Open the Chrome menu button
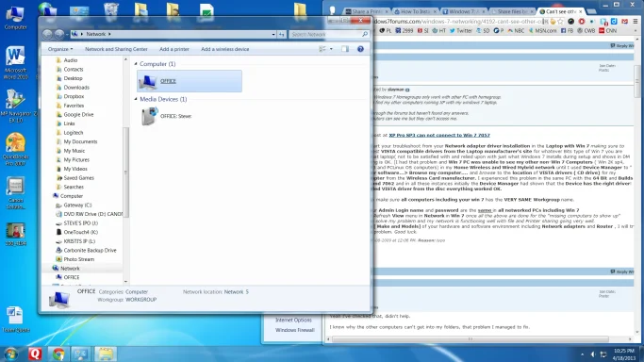This screenshot has height=362, width=644. point(636,22)
